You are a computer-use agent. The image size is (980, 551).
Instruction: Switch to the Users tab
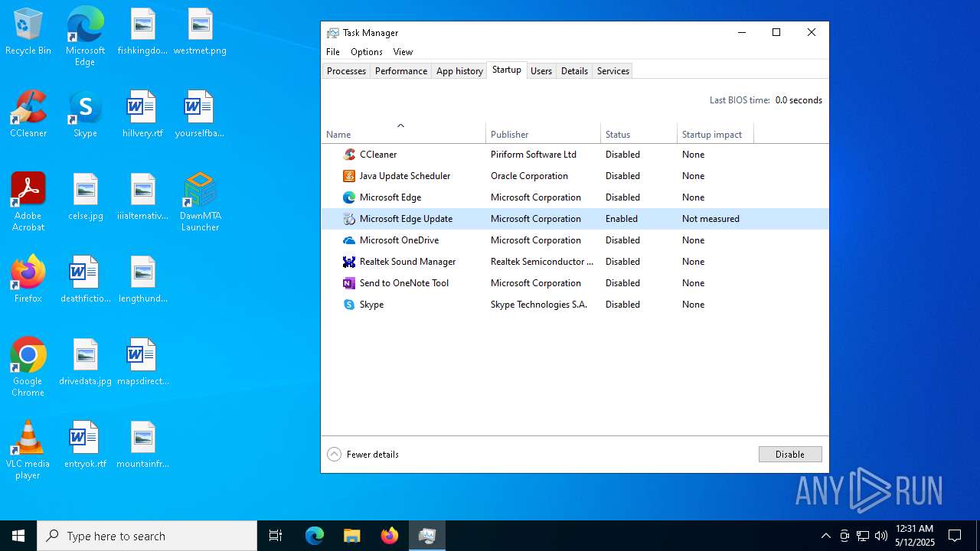pyautogui.click(x=541, y=71)
